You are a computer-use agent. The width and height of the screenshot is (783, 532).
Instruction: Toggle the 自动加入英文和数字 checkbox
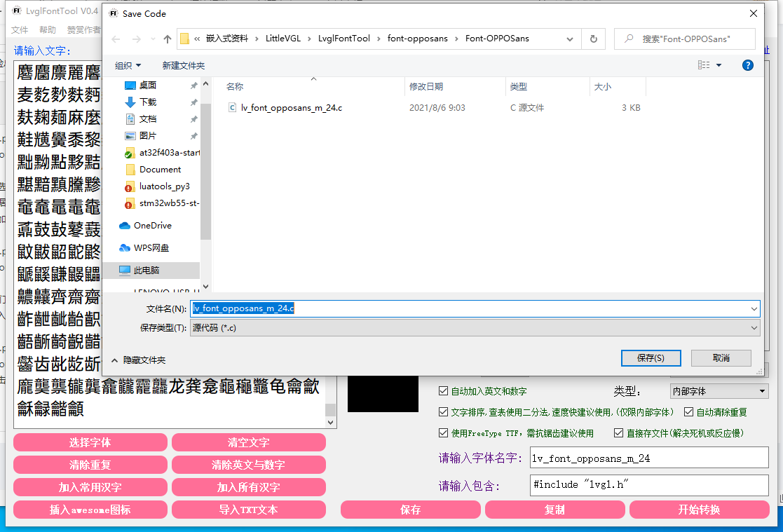pos(443,391)
